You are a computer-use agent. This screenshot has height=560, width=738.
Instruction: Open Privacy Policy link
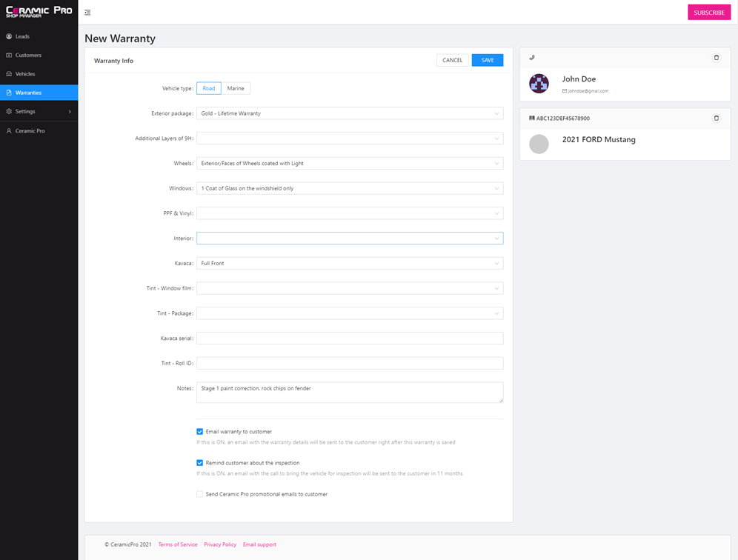point(220,544)
